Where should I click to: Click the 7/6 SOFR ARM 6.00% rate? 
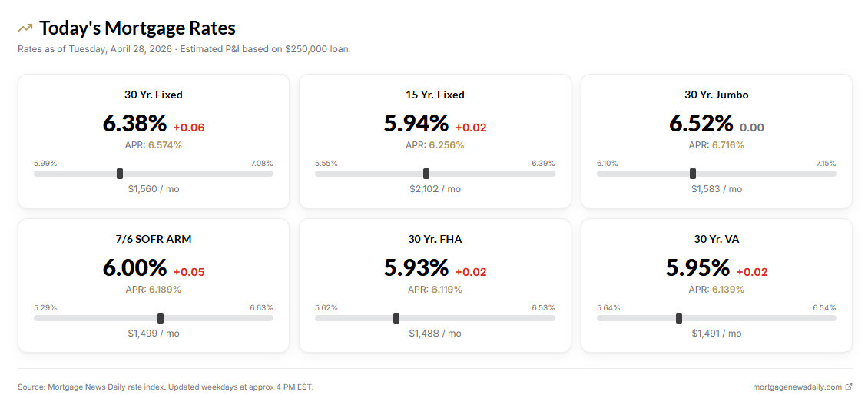(x=134, y=267)
